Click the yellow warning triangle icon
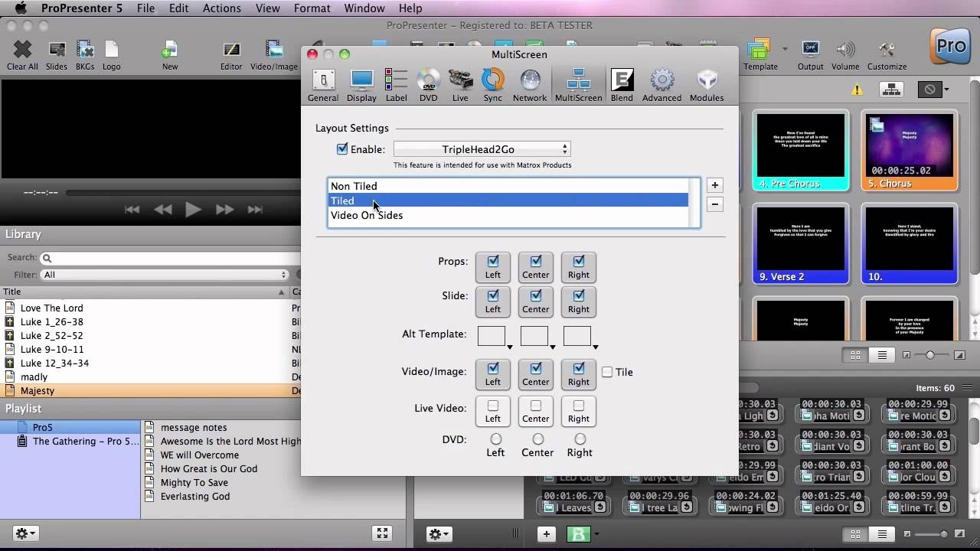This screenshot has width=980, height=551. coord(857,90)
